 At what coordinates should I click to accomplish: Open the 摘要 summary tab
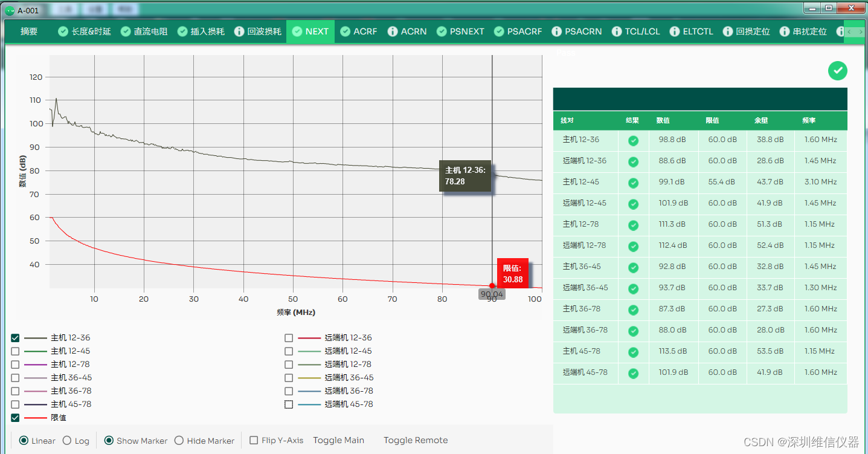click(x=29, y=31)
